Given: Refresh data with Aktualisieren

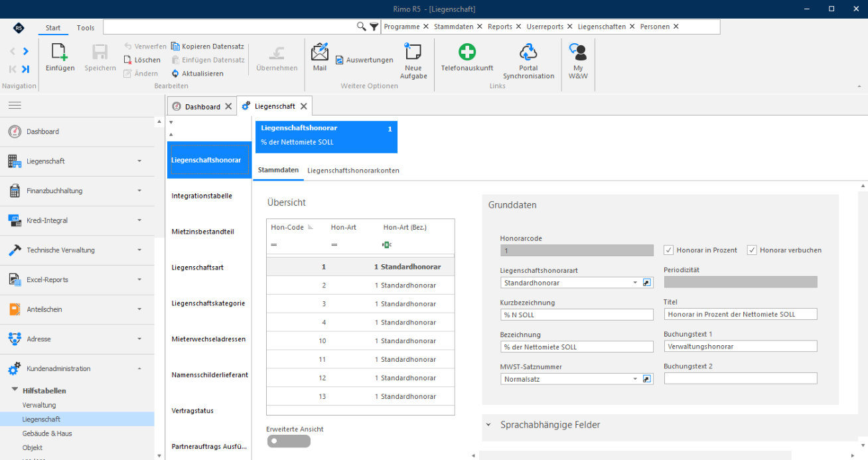Looking at the screenshot, I should (x=197, y=74).
